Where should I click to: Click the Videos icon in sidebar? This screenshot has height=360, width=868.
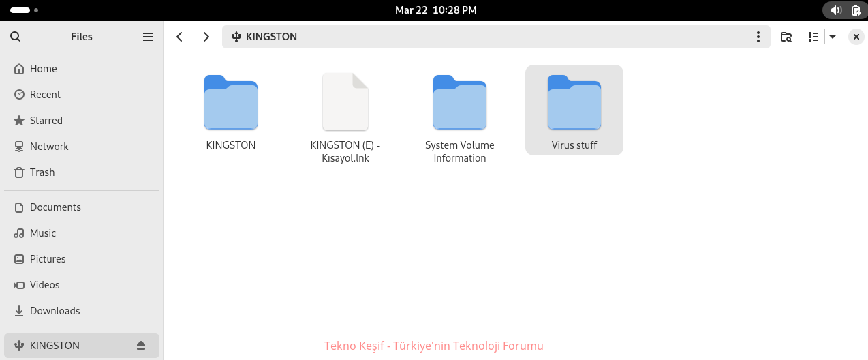pos(19,285)
